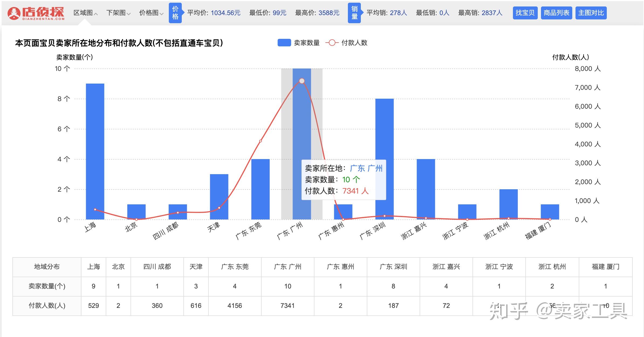Toggle the 卖家数量 legend series
The image size is (644, 337).
tap(299, 43)
